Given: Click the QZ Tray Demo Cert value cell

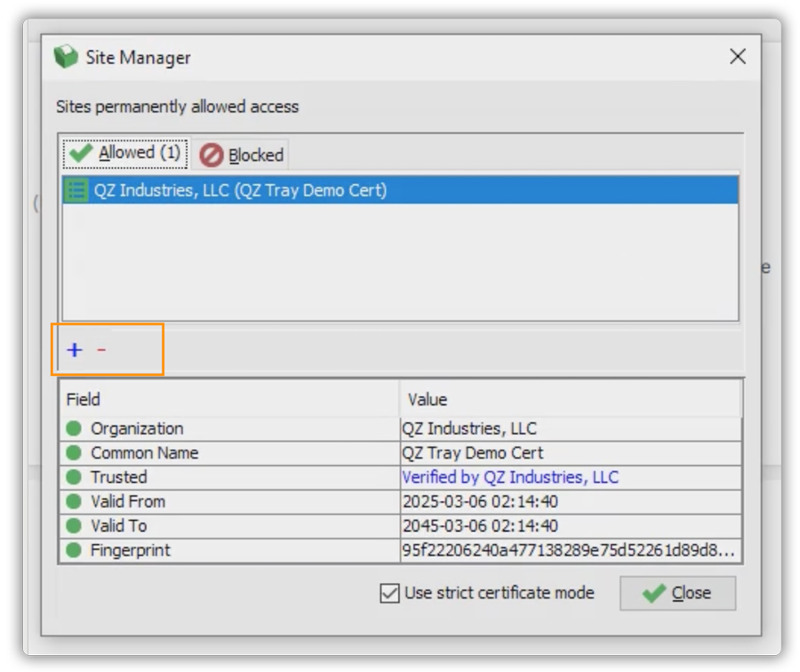Looking at the screenshot, I should pyautogui.click(x=571, y=452).
